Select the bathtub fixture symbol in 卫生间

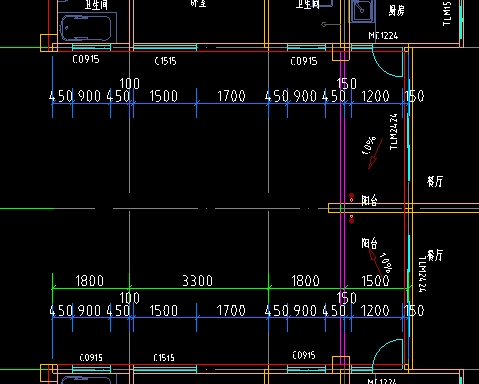pos(86,28)
